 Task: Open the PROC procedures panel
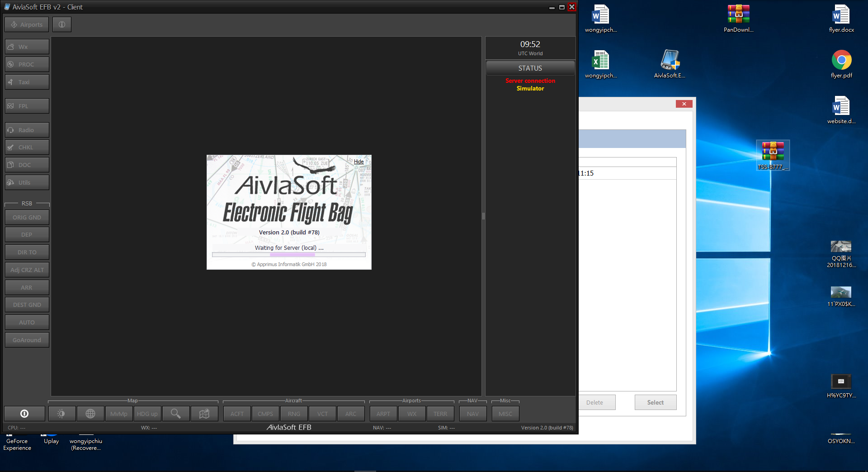click(x=27, y=64)
